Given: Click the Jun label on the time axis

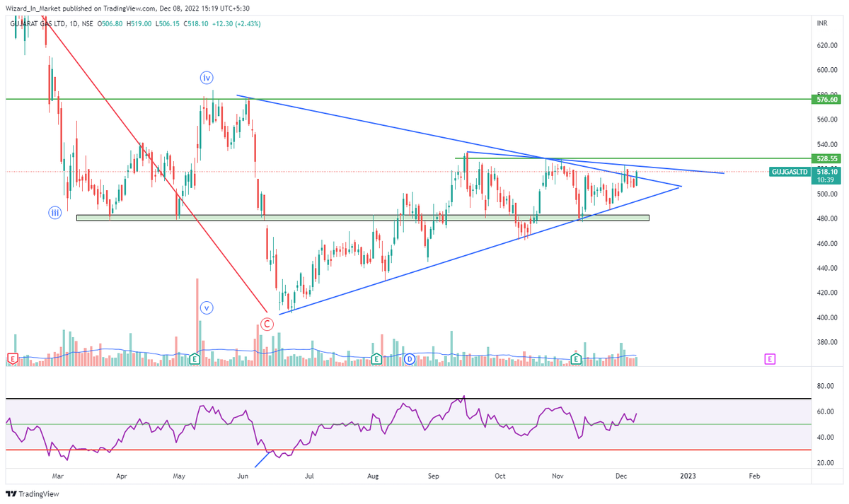Looking at the screenshot, I should [x=243, y=476].
